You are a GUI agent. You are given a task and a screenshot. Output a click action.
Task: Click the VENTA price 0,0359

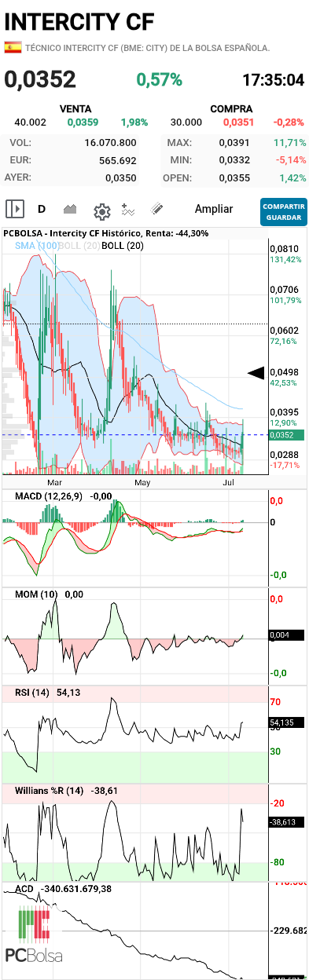[83, 122]
